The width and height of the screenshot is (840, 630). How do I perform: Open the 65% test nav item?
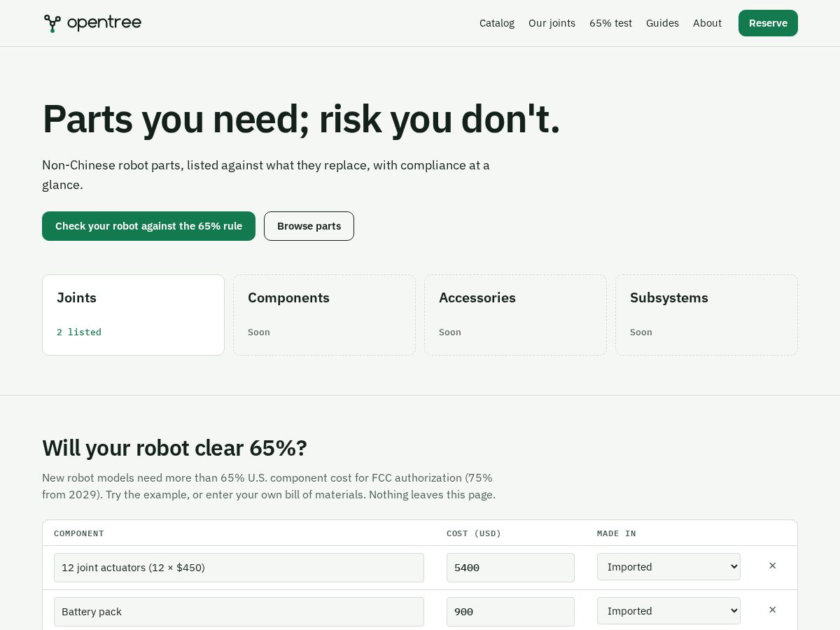click(x=610, y=23)
